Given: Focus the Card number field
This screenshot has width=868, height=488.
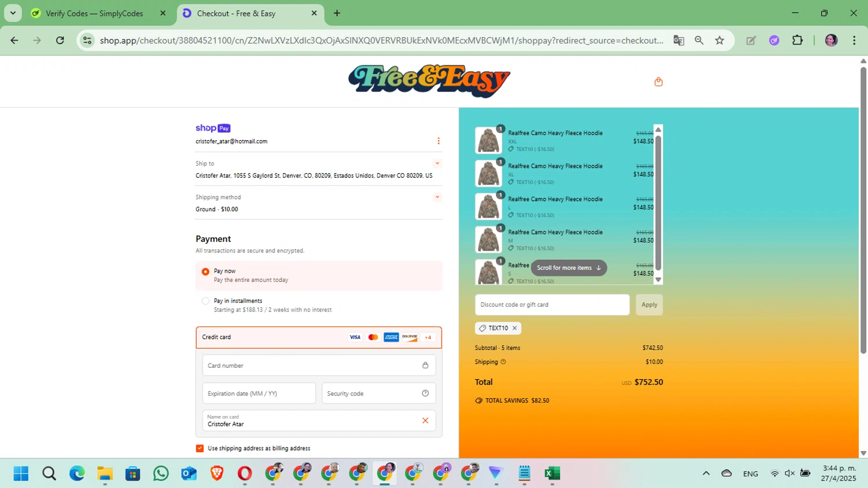Looking at the screenshot, I should (319, 365).
